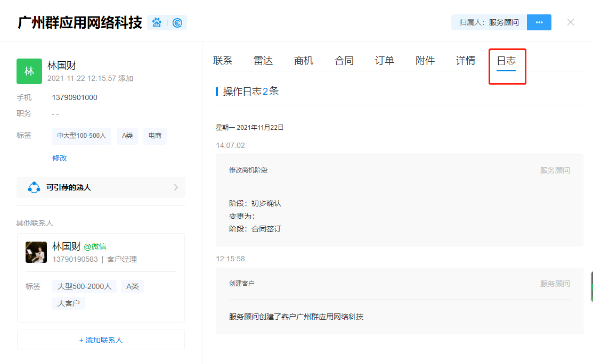Go to the 商机 tab
The height and width of the screenshot is (364, 593).
pos(304,61)
